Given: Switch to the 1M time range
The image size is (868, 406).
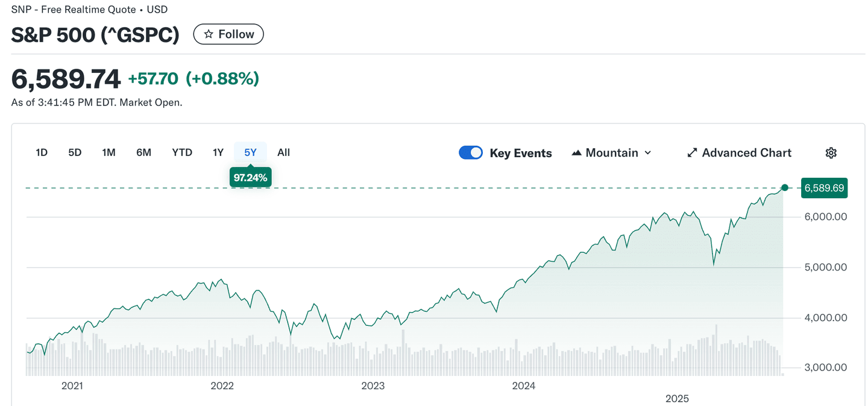Looking at the screenshot, I should 108,152.
